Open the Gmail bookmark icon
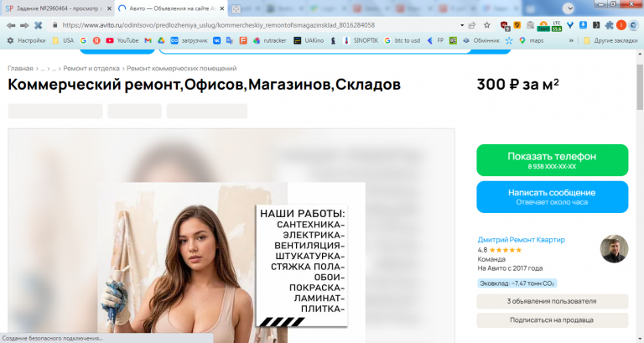The image size is (644, 343). click(x=148, y=40)
